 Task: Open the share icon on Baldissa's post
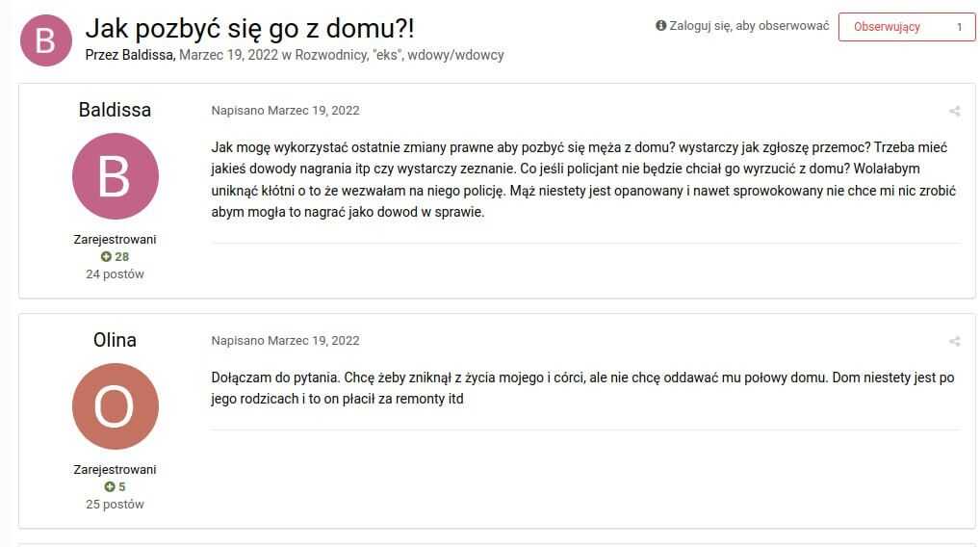pyautogui.click(x=954, y=112)
